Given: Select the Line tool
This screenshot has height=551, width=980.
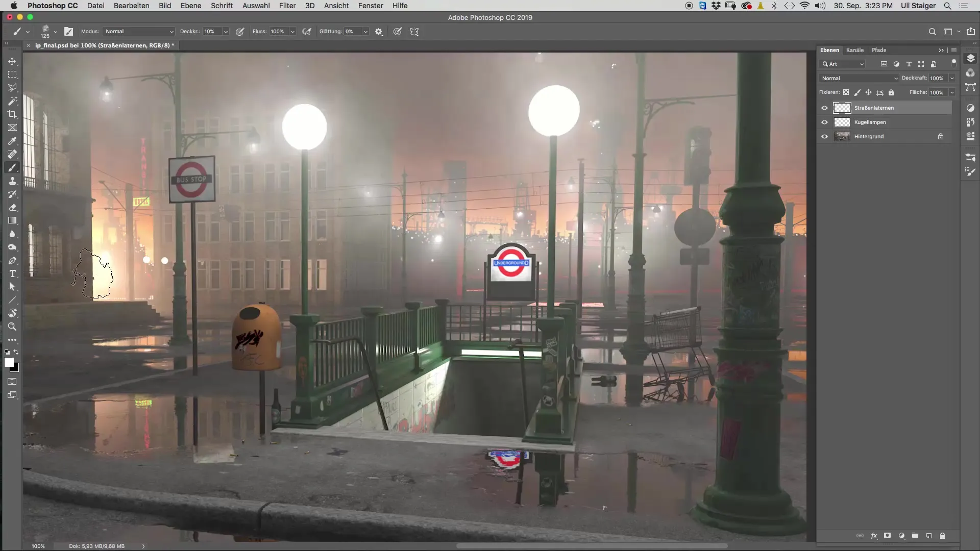Looking at the screenshot, I should coord(12,300).
